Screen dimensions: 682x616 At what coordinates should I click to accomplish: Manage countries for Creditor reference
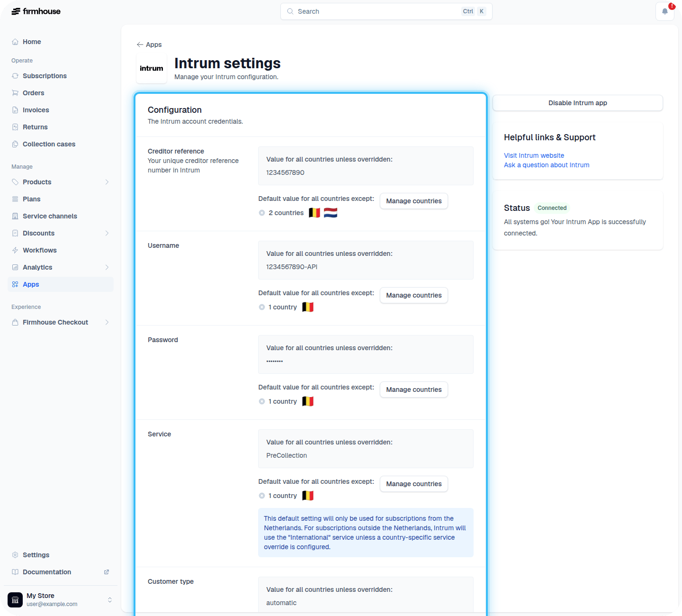click(x=414, y=201)
